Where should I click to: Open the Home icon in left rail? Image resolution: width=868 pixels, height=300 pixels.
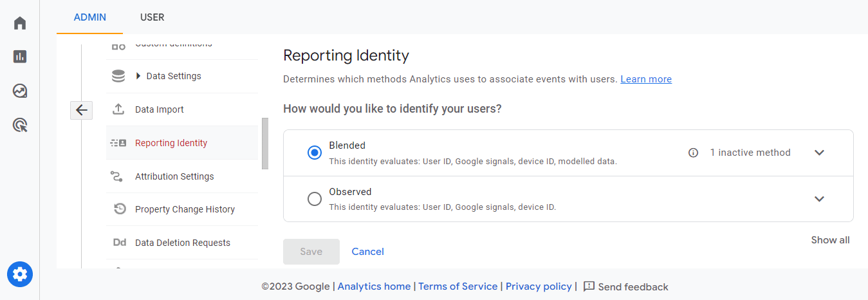20,23
